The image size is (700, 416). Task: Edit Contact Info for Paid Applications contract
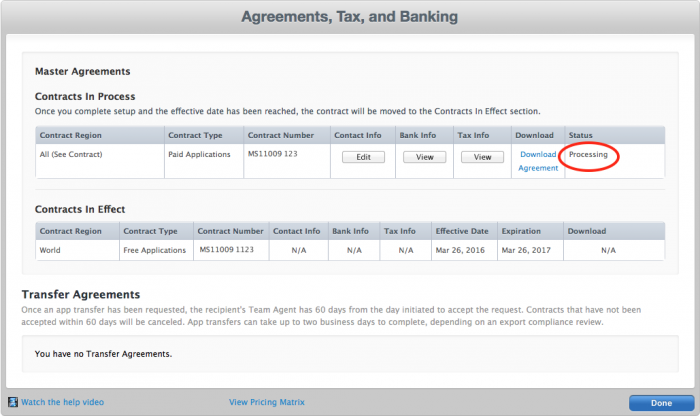click(x=363, y=157)
